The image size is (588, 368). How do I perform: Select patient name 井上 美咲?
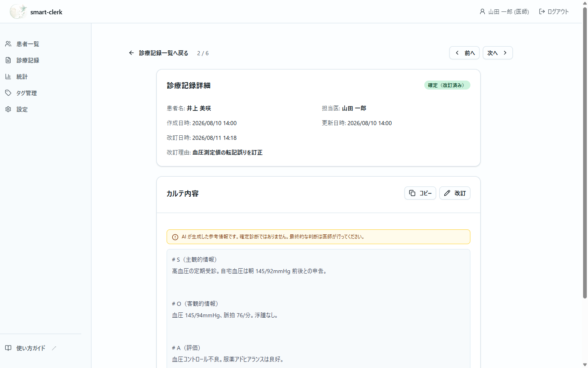[199, 108]
